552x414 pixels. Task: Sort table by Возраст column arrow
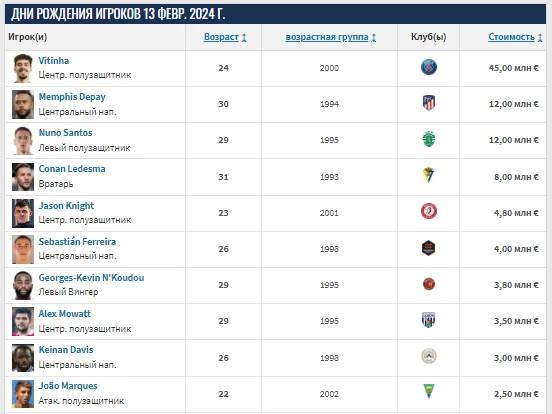point(244,37)
